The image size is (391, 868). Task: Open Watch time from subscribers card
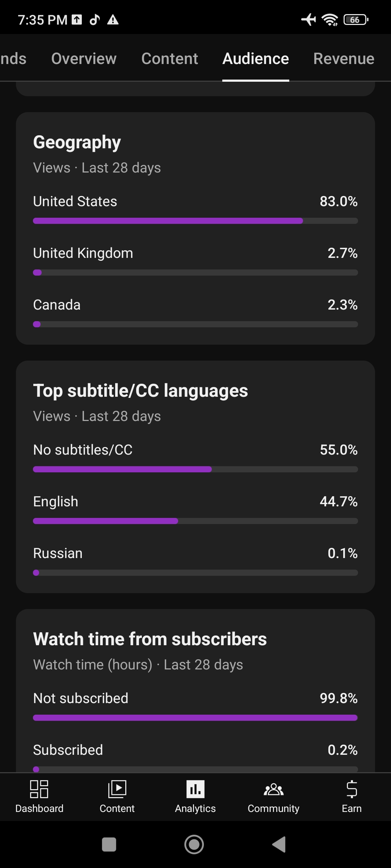click(x=150, y=639)
